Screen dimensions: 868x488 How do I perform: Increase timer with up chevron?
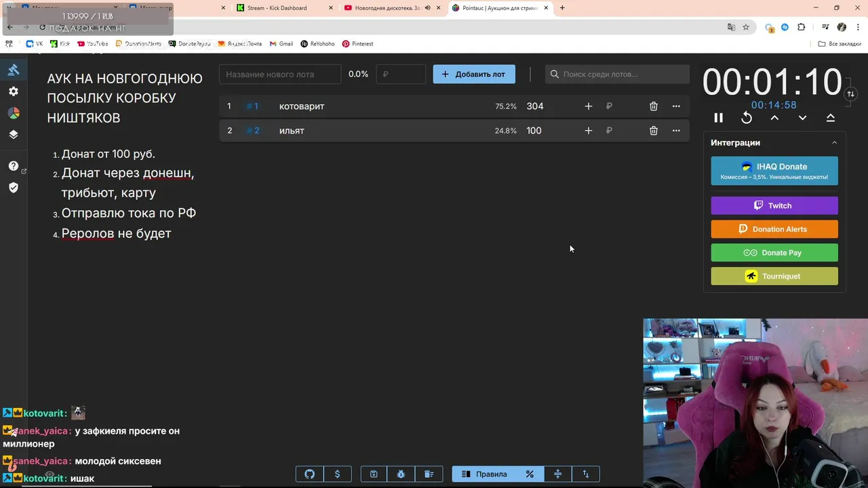(774, 118)
